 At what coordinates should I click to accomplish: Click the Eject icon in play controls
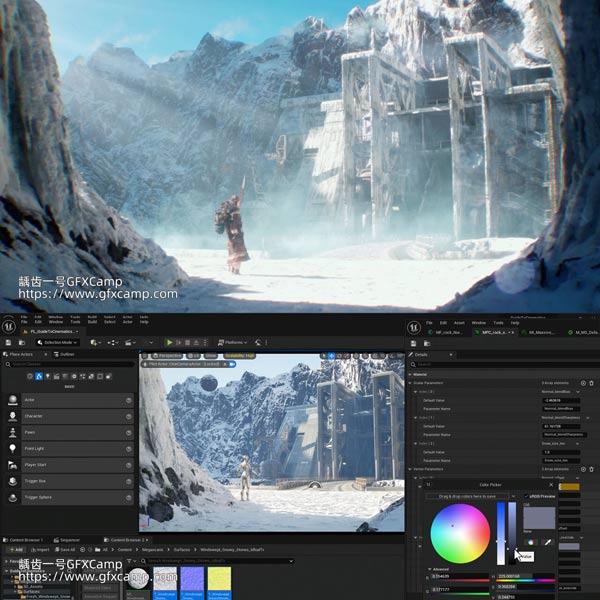(x=196, y=342)
